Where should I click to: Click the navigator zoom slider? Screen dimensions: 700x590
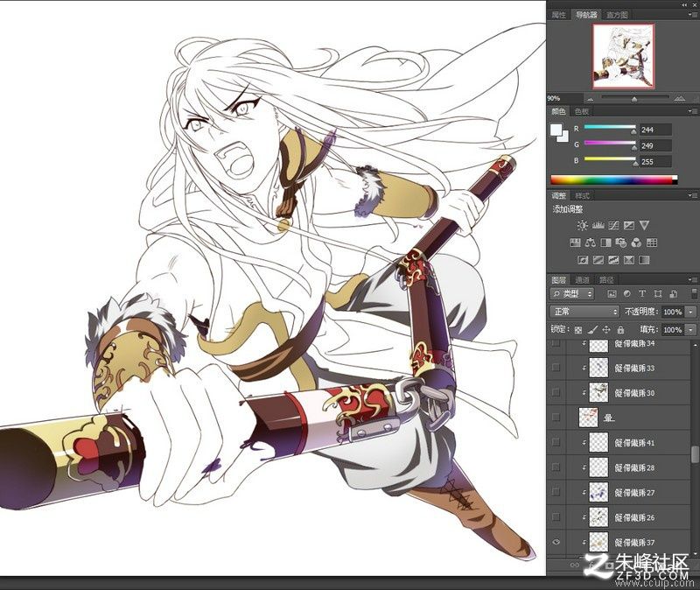[x=634, y=98]
